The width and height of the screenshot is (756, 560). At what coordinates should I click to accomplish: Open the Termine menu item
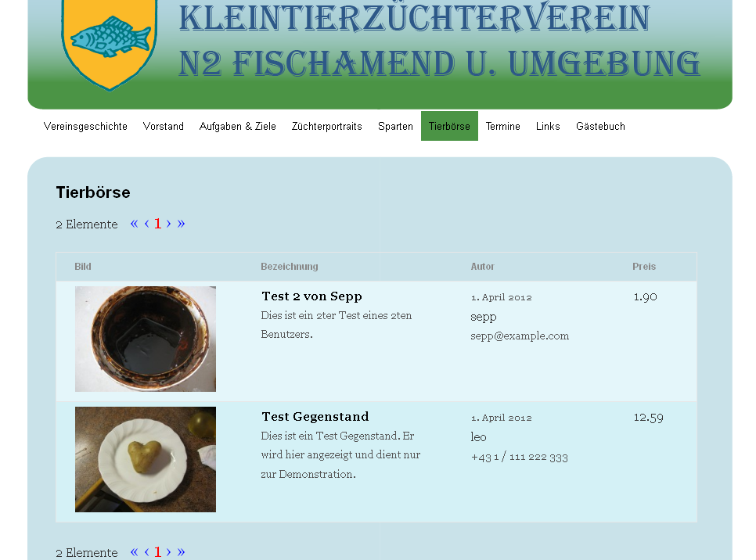click(x=503, y=126)
